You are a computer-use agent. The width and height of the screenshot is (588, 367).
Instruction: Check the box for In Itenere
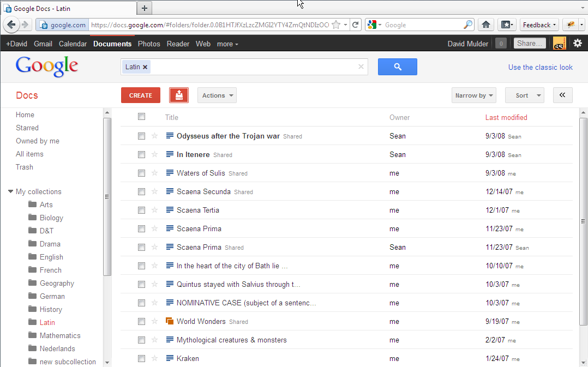point(141,154)
